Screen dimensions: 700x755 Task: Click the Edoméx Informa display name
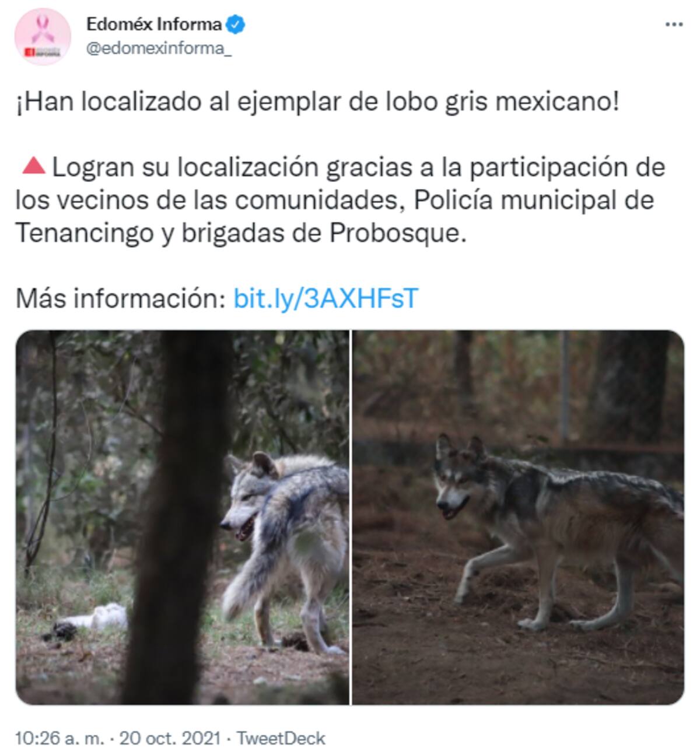(x=154, y=24)
